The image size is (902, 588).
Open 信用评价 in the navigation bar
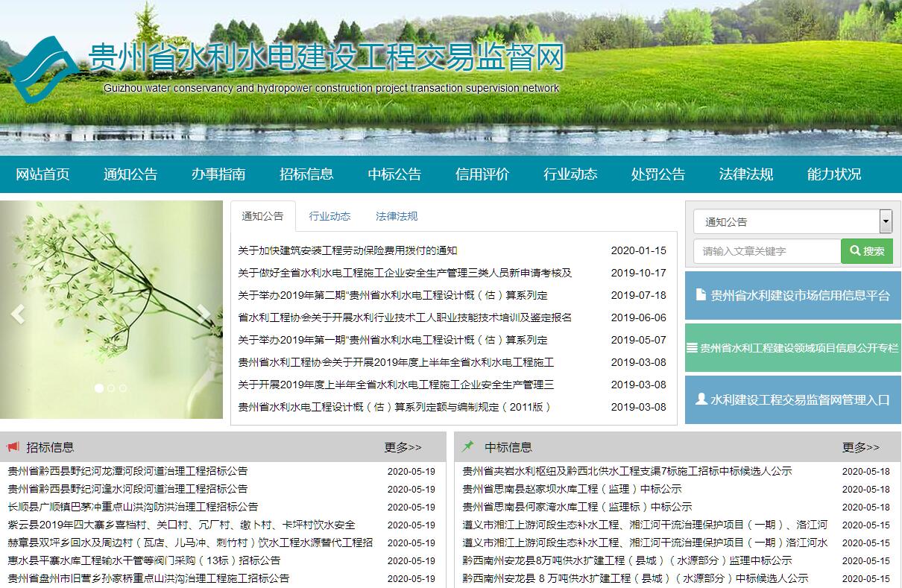(482, 174)
